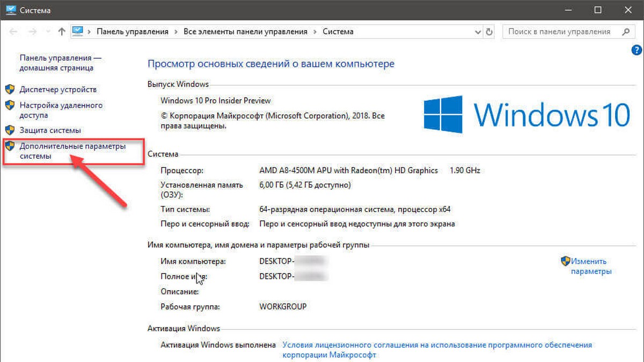Click shield icon beside Диспетчер устройств

[10, 89]
